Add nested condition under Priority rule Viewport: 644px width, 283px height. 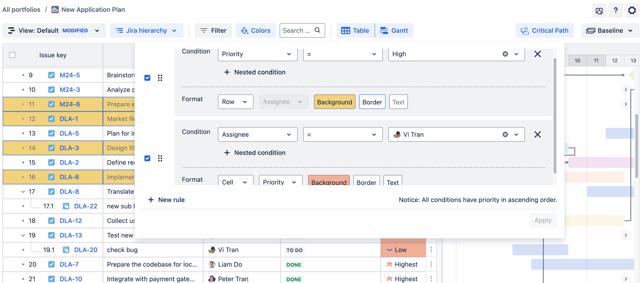(x=255, y=72)
